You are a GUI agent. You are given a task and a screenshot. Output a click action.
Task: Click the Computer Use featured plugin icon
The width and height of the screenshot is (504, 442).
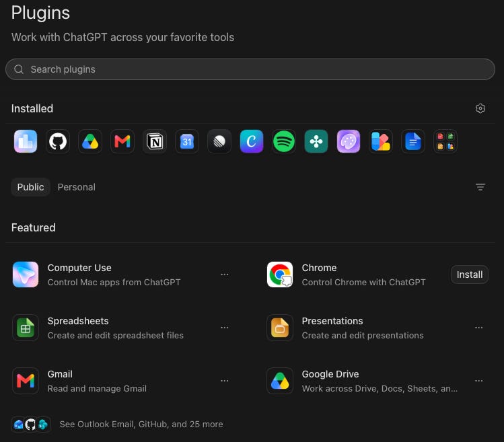[x=26, y=274]
